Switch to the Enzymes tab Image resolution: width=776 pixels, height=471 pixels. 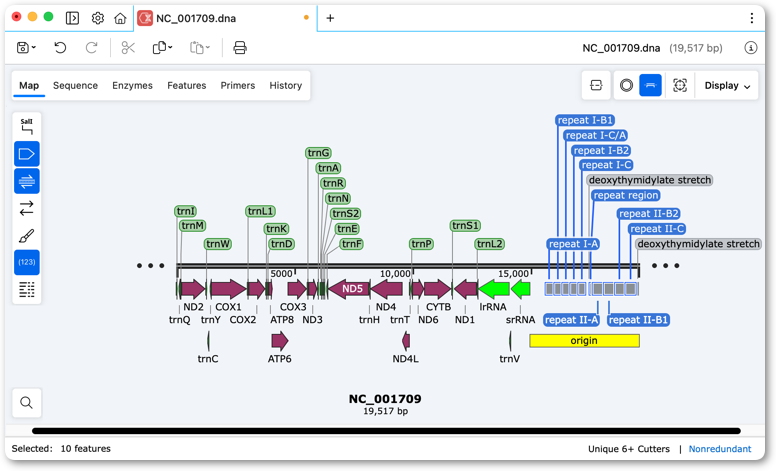(x=132, y=86)
